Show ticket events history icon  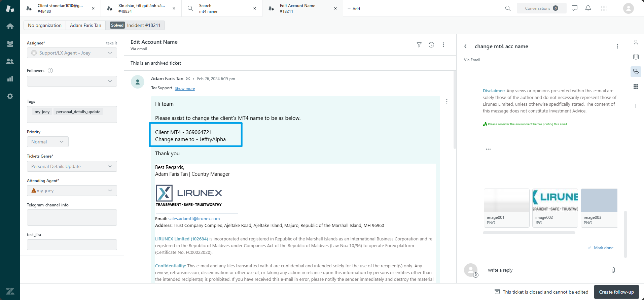[431, 45]
